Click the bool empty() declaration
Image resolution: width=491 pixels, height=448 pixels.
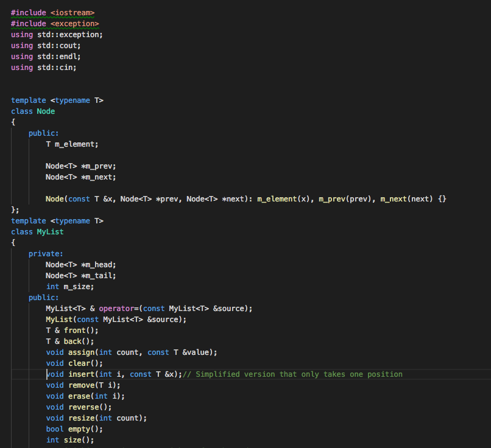[x=73, y=429]
